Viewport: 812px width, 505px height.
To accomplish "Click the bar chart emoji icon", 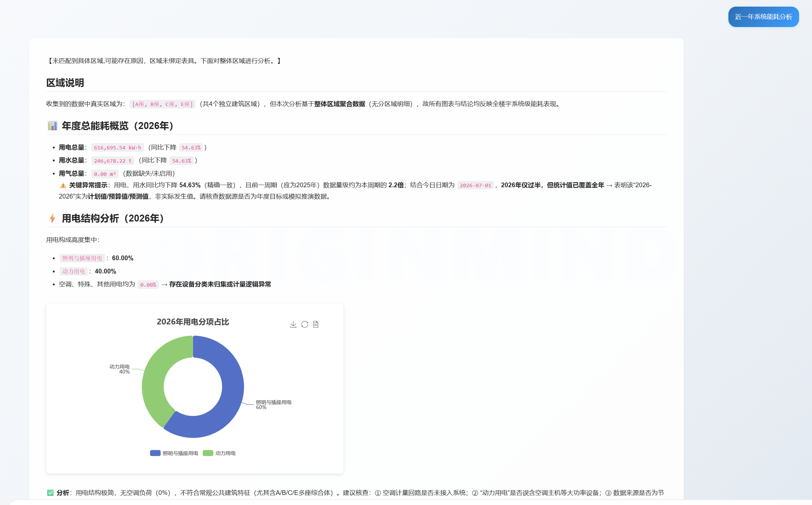I will pos(52,126).
